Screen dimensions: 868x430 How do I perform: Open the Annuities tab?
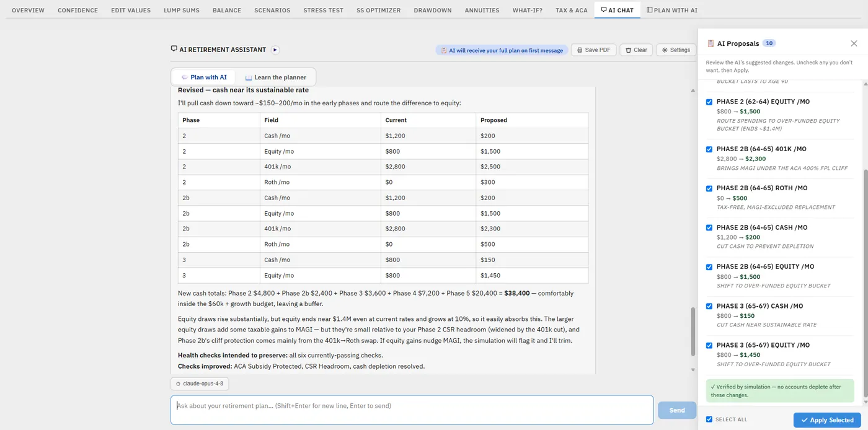click(x=482, y=10)
